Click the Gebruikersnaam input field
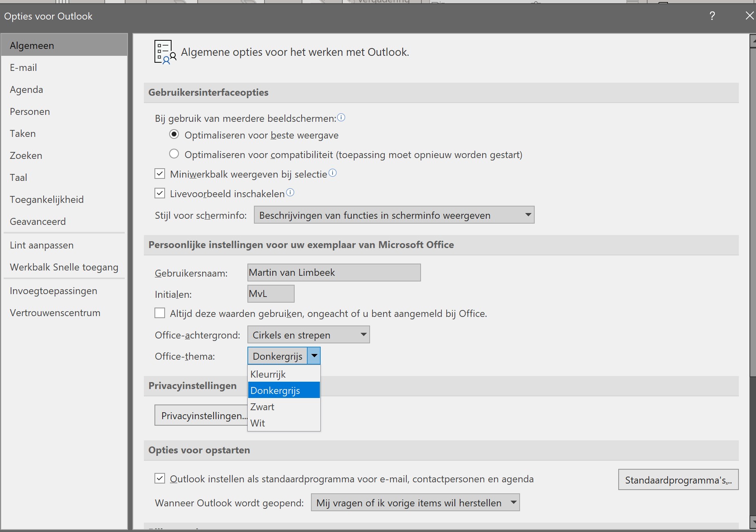Screen dimensions: 756x532 (334, 272)
